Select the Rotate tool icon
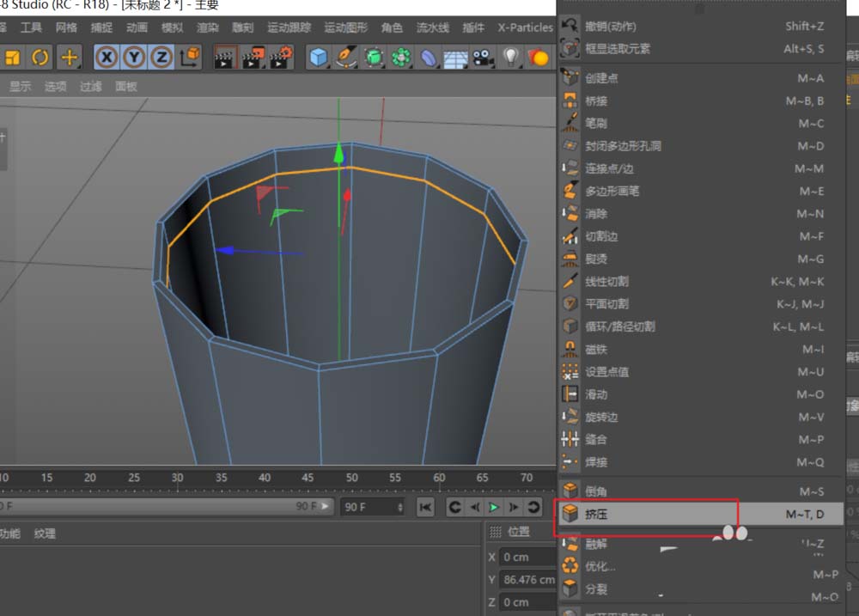The image size is (859, 616). 40,58
